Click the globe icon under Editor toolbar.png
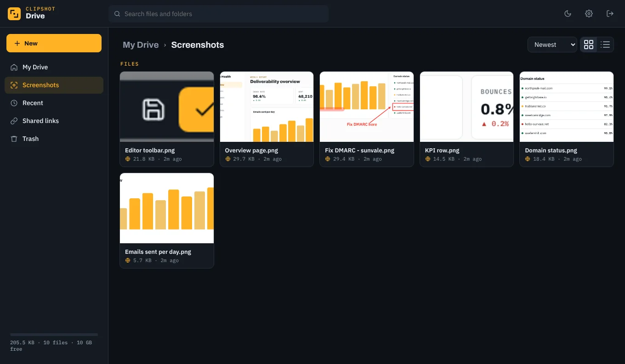 (128, 159)
